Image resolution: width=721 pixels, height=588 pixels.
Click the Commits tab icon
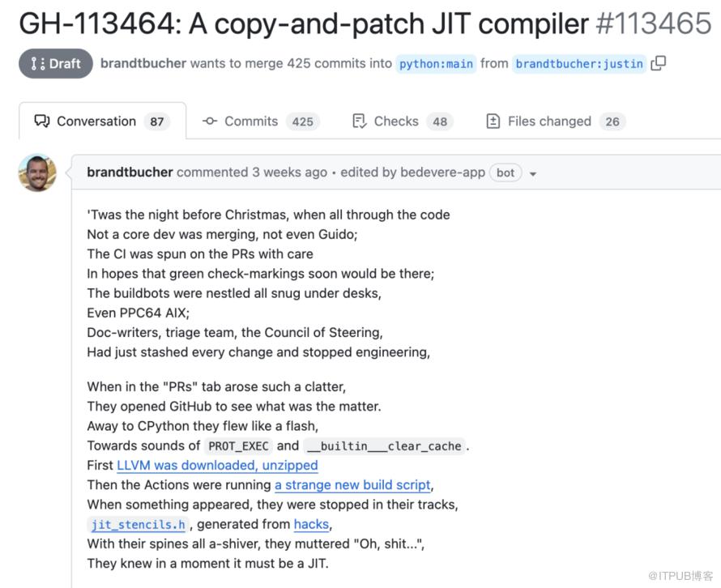coord(210,121)
